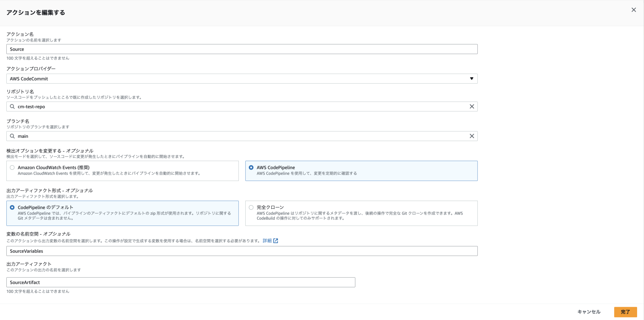Select AWS CodePipeline detection option
This screenshot has width=644, height=320.
(x=251, y=168)
